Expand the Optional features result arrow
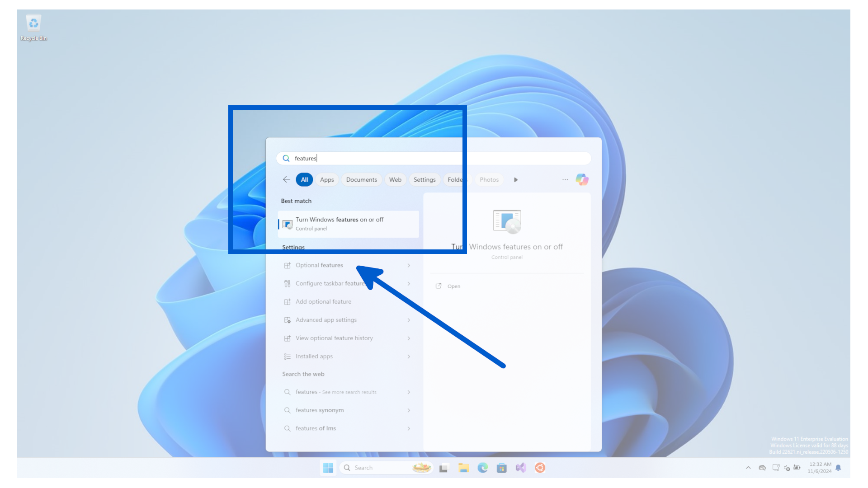 tap(409, 265)
